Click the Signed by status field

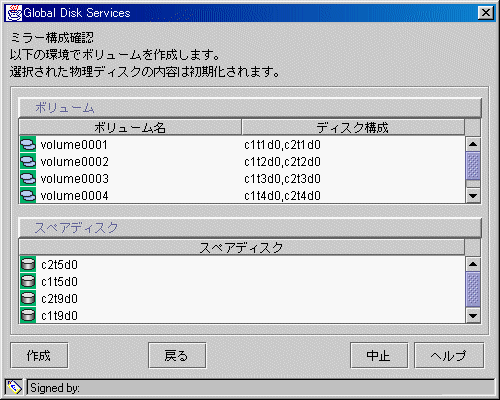point(261,388)
